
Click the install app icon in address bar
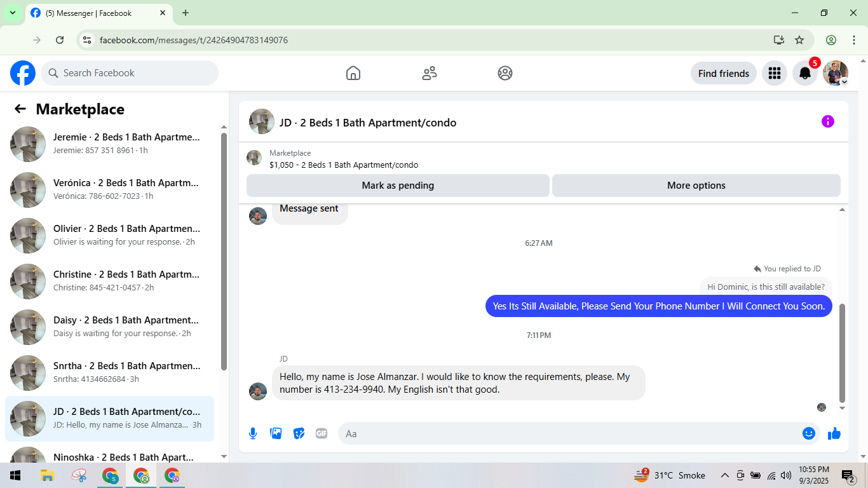coord(779,40)
